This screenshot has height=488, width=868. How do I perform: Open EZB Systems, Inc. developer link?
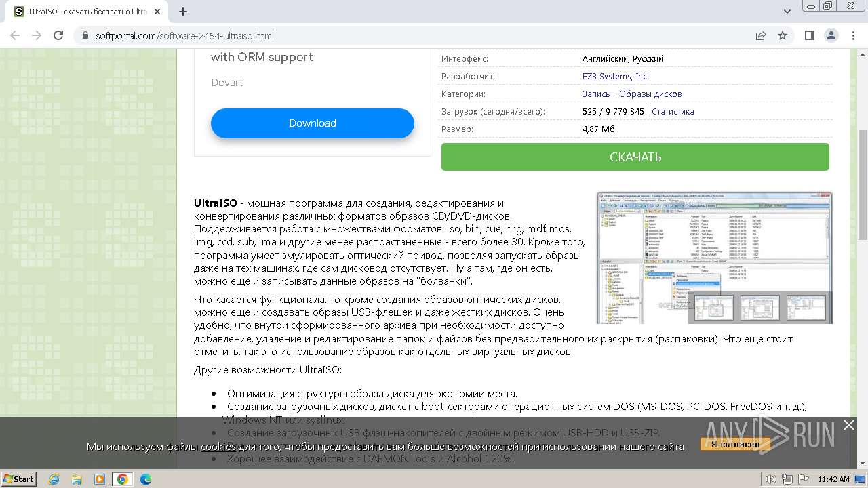pyautogui.click(x=616, y=76)
